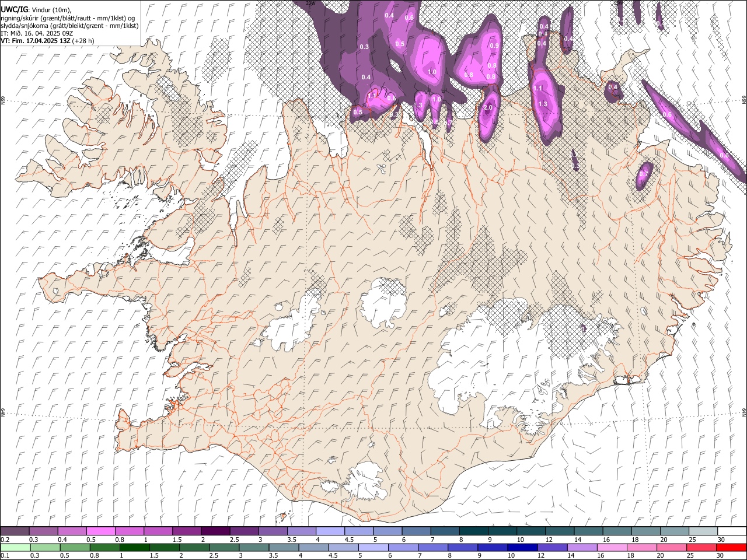The height and width of the screenshot is (560, 747).
Task: Select the 2 dark purple snow legend swatch
Action: coord(215,531)
